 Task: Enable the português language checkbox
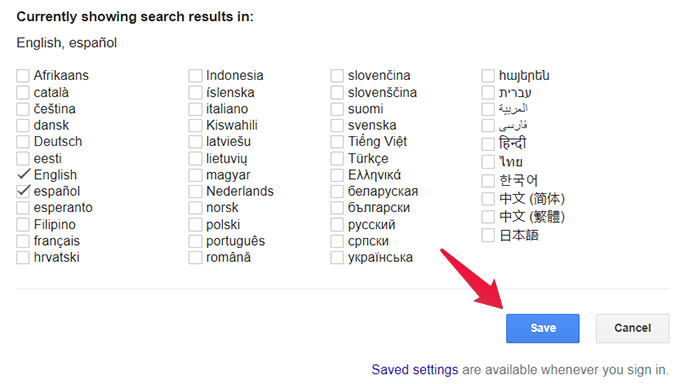point(195,241)
